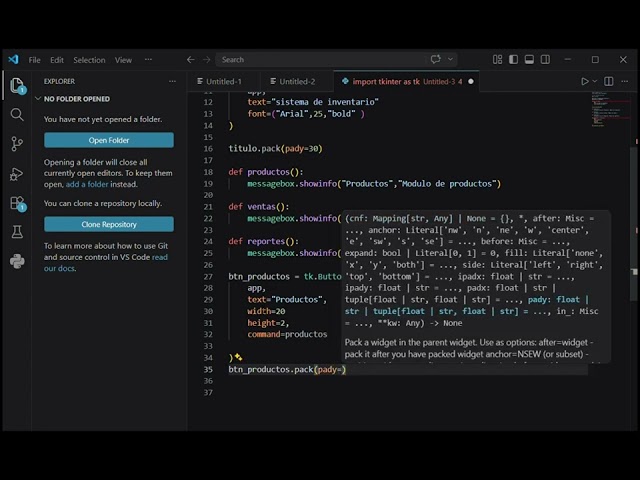Screen dimensions: 640x480
Task: Toggle the primary side bar
Action: coord(513,60)
